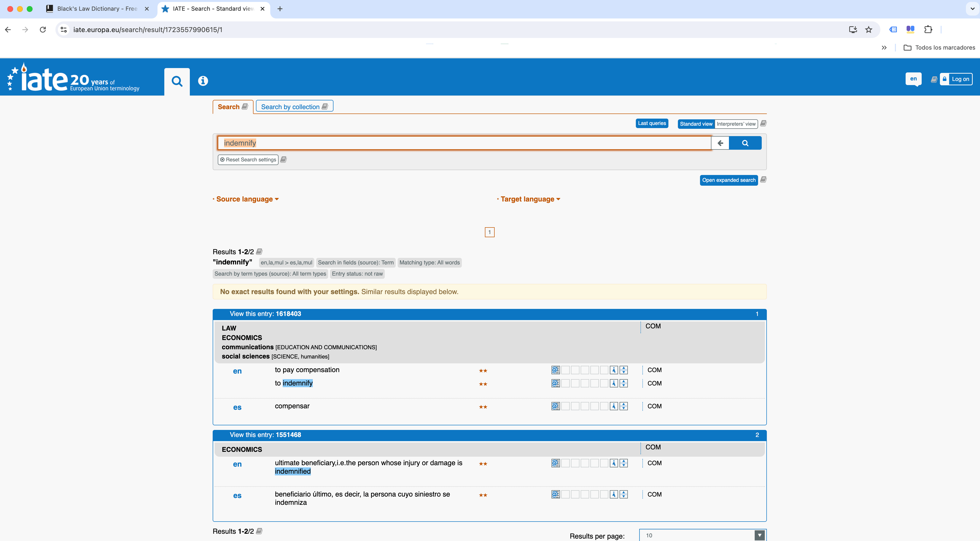Screen dimensions: 980x541
Task: Run the search with the blue magnifier button
Action: pos(745,143)
